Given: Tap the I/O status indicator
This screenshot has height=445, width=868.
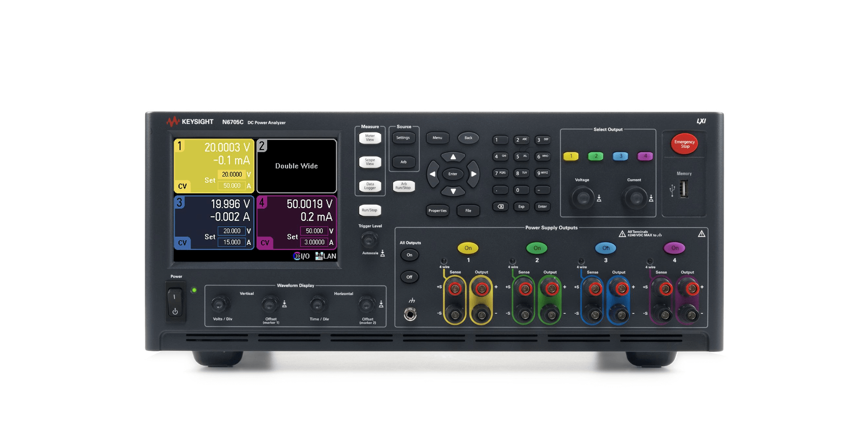Looking at the screenshot, I should pyautogui.click(x=301, y=256).
